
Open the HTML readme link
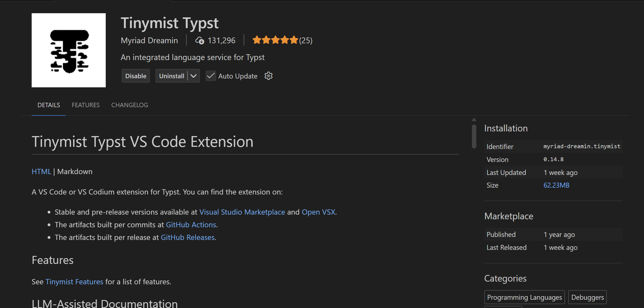tap(41, 171)
